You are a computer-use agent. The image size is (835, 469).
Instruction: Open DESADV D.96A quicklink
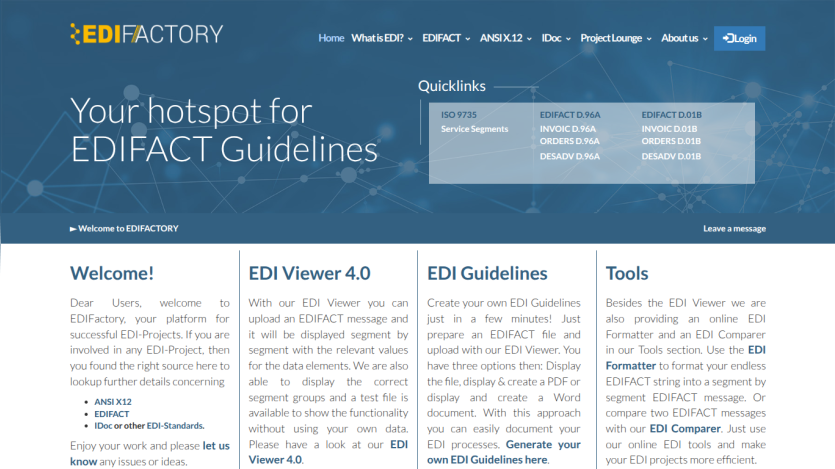pyautogui.click(x=569, y=157)
